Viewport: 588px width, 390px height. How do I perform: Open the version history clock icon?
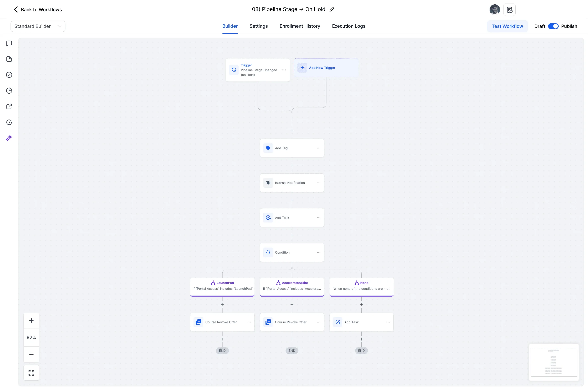(x=9, y=122)
